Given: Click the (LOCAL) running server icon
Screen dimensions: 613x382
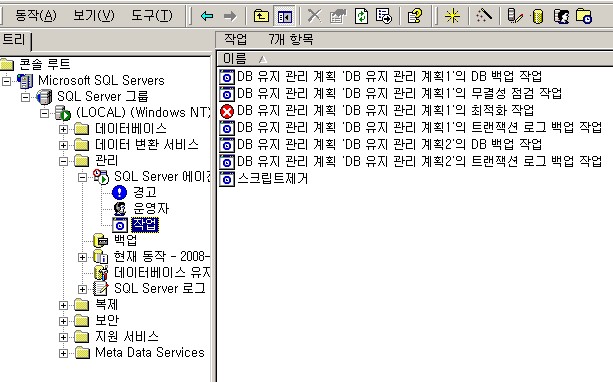Looking at the screenshot, I should pyautogui.click(x=63, y=113).
